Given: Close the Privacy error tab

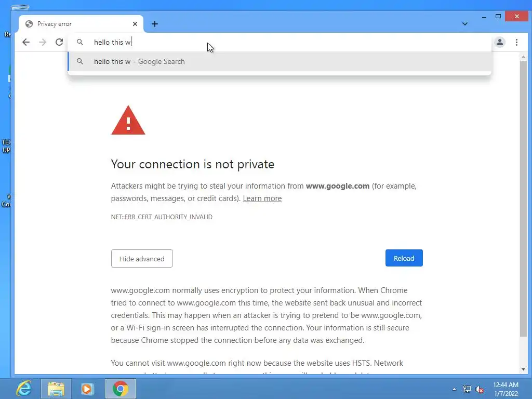Looking at the screenshot, I should [135, 24].
